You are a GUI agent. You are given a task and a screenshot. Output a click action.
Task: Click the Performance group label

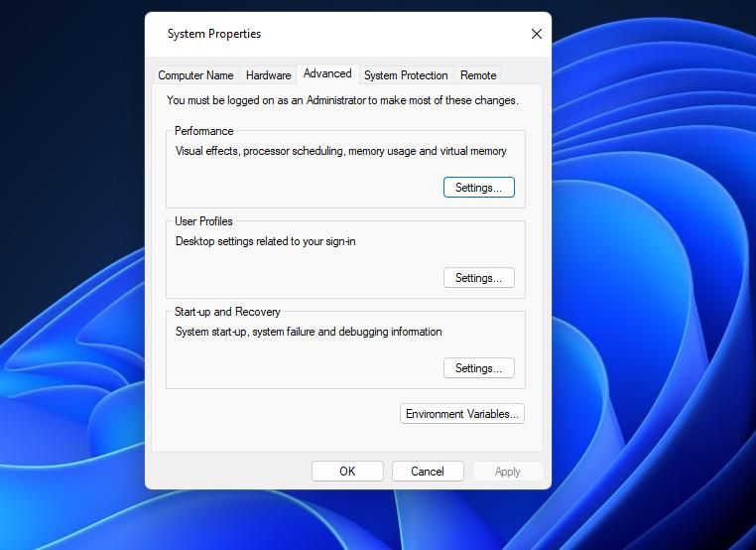pyautogui.click(x=204, y=131)
